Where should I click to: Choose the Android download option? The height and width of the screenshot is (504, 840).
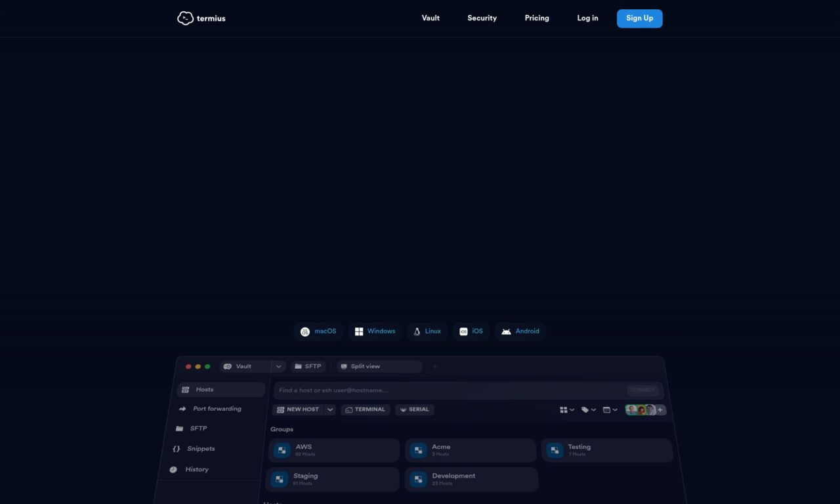(x=520, y=331)
